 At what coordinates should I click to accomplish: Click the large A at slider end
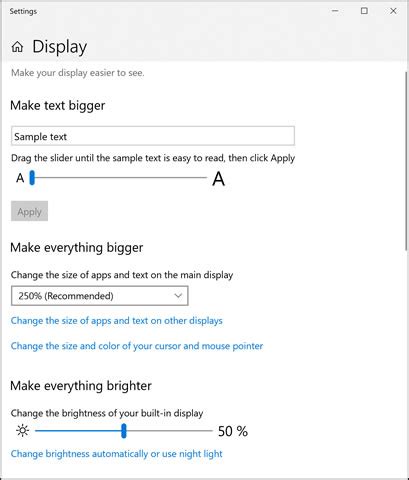218,179
